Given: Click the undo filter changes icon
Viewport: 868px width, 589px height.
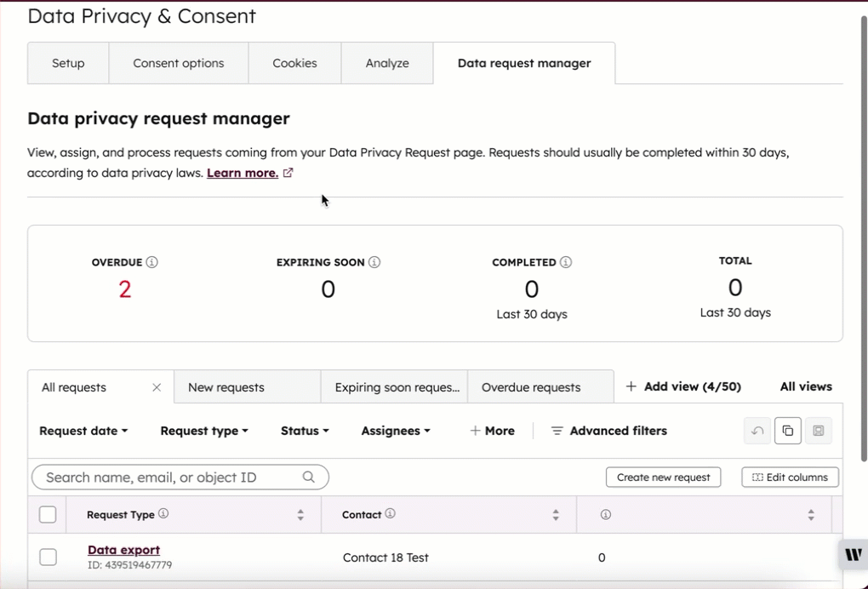Looking at the screenshot, I should (x=757, y=431).
